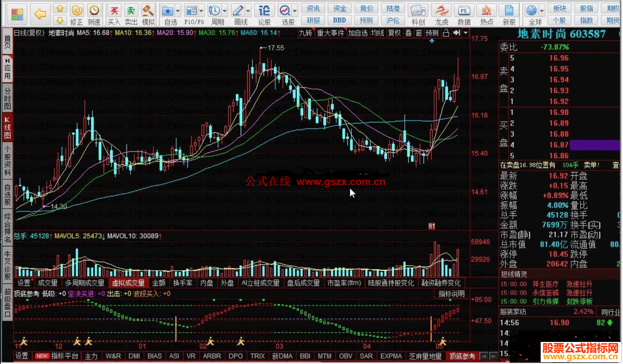This screenshot has width=623, height=364.
Task: Move to previous stock with up arrow
Action: pos(60,8)
